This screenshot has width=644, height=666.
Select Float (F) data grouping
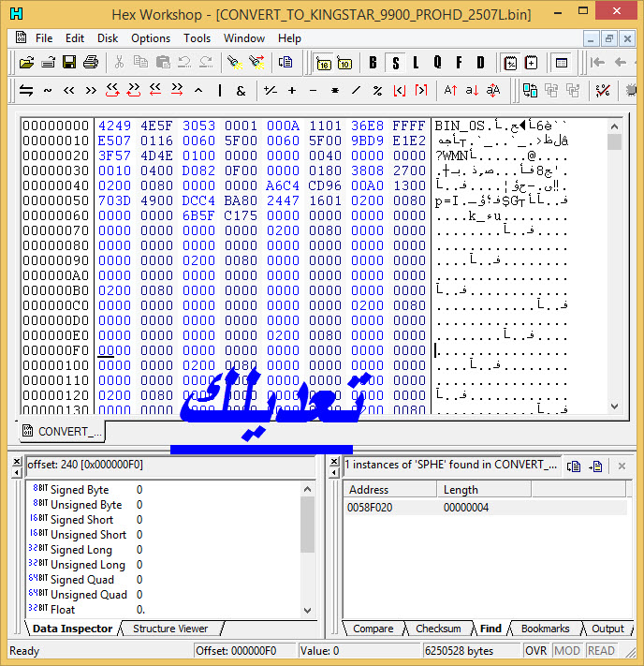(x=459, y=63)
